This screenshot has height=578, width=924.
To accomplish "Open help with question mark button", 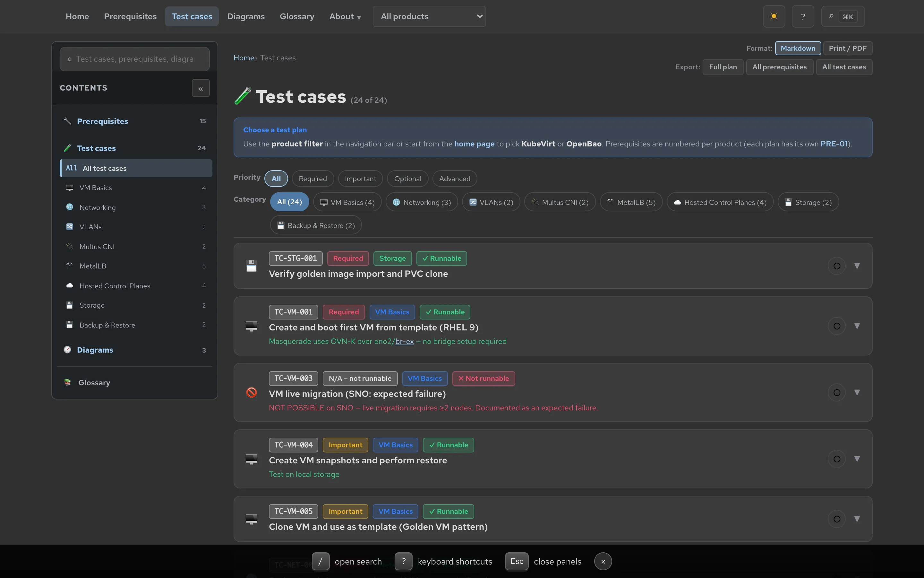I will (x=803, y=16).
